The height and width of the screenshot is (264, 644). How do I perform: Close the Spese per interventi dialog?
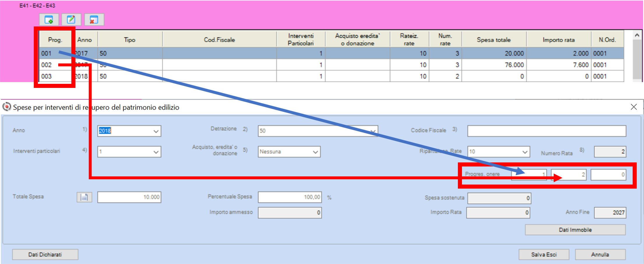click(634, 107)
